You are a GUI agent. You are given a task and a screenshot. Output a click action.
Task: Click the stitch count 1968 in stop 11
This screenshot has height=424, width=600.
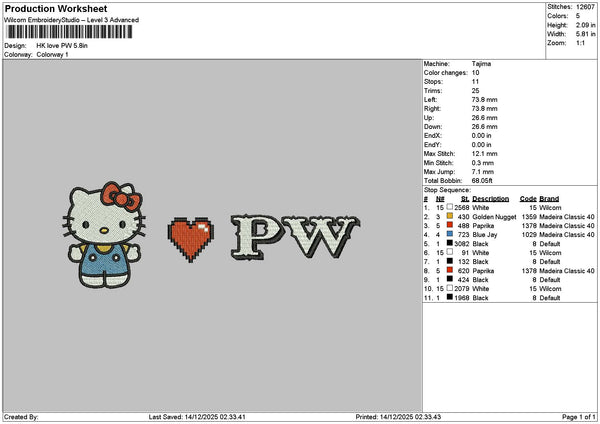point(461,298)
